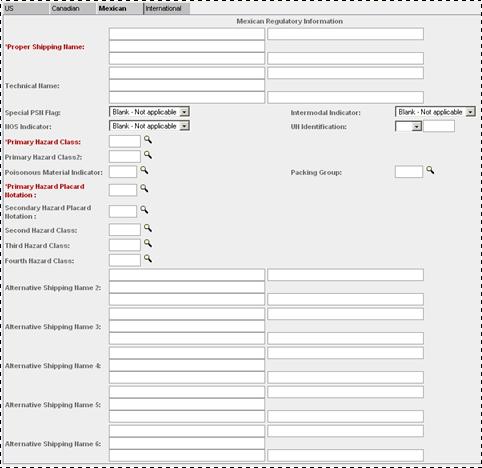Open Fourth Hazard Class lookup icon
The height and width of the screenshot is (468, 482).
[148, 259]
